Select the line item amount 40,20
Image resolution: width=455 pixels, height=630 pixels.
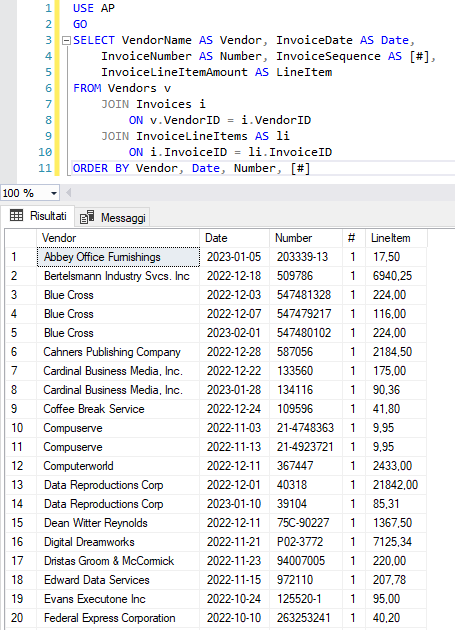pyautogui.click(x=396, y=618)
